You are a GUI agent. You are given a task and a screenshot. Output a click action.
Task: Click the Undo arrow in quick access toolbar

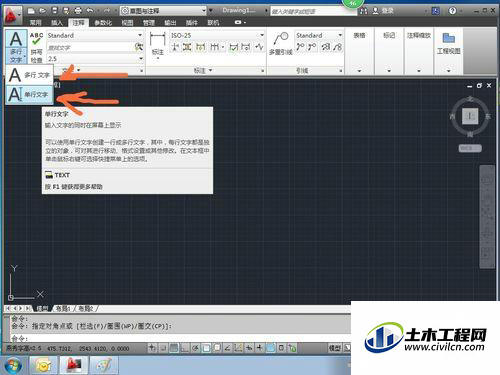pyautogui.click(x=90, y=11)
